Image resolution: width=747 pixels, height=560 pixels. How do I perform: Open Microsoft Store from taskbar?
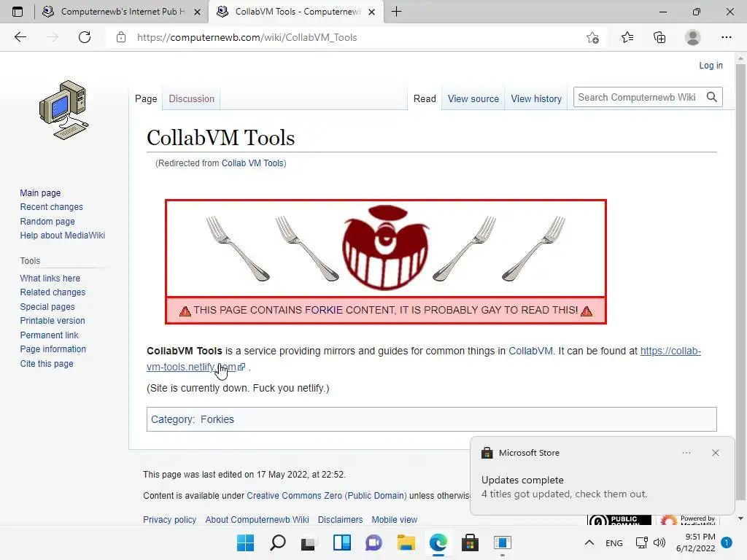[470, 542]
